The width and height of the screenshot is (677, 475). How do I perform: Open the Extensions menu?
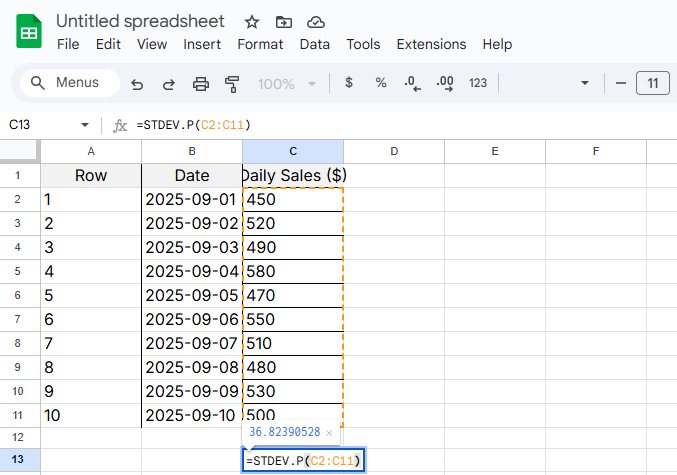tap(431, 44)
